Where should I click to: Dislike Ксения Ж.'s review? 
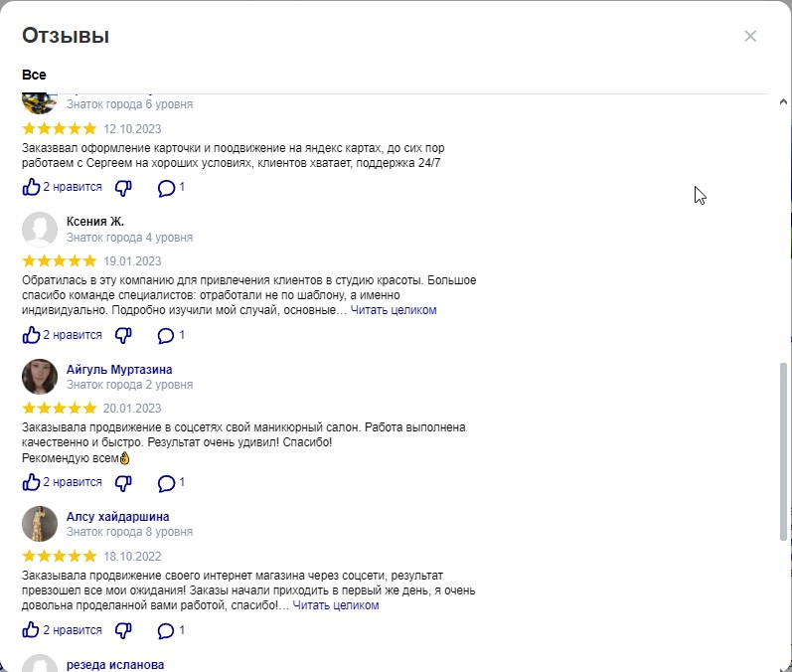123,335
